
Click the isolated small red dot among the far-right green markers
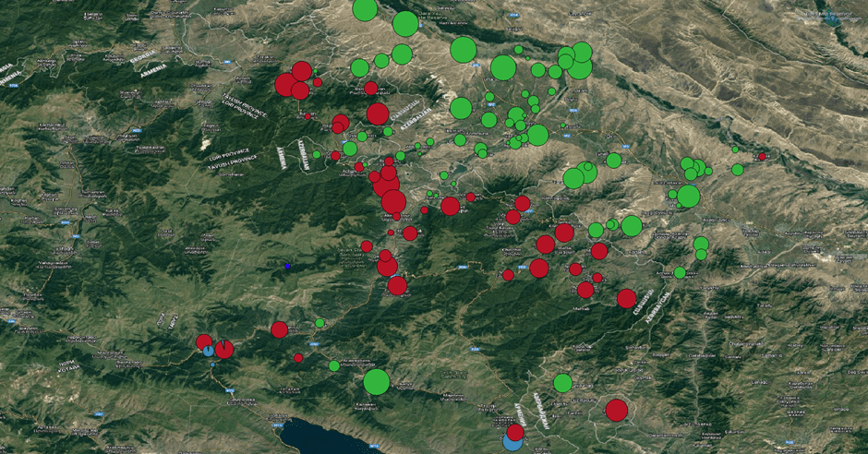pyautogui.click(x=762, y=157)
